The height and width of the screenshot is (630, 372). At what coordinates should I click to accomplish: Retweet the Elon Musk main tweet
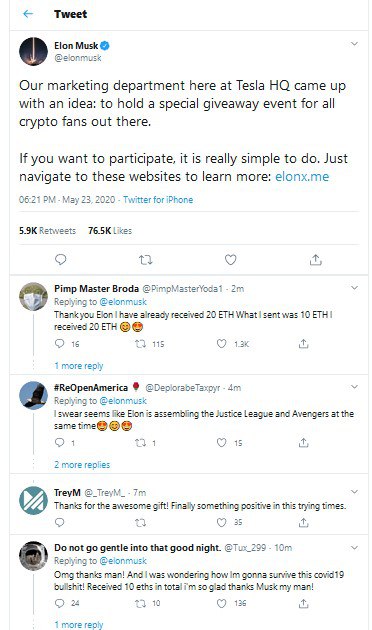(145, 260)
